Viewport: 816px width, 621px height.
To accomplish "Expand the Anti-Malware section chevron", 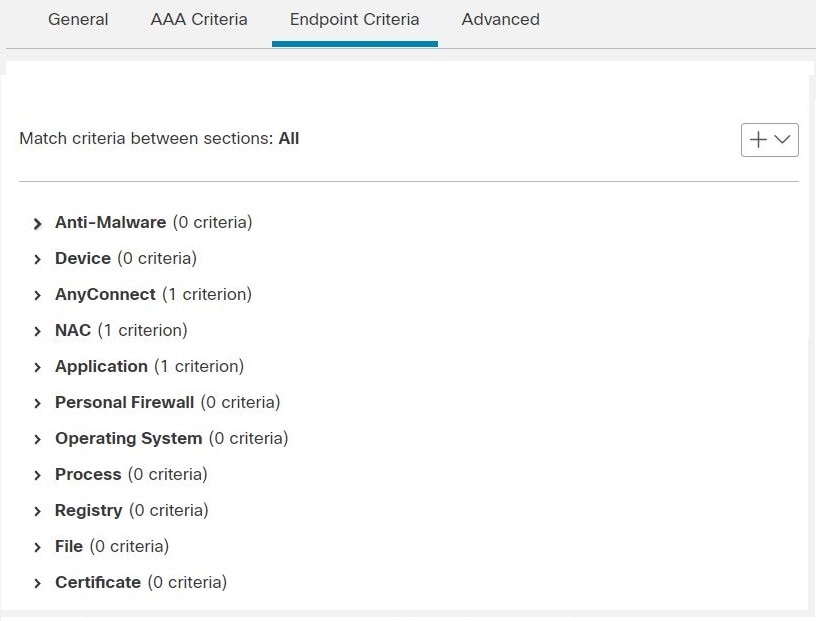I will 37,224.
